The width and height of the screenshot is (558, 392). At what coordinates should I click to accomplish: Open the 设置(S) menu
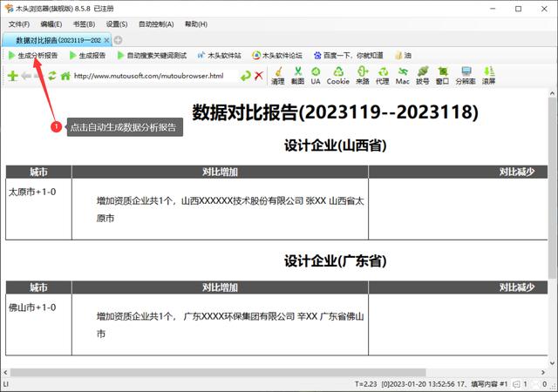coord(117,24)
